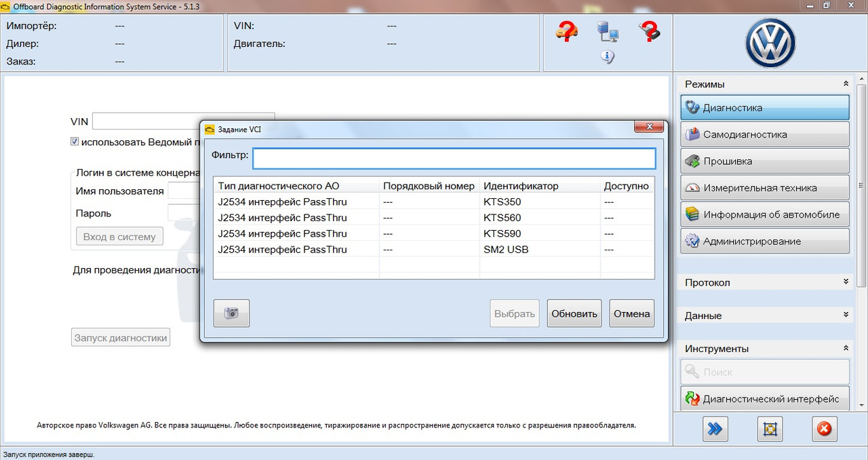The image size is (868, 460).
Task: Sort by Порядковый номер column
Action: [x=429, y=186]
